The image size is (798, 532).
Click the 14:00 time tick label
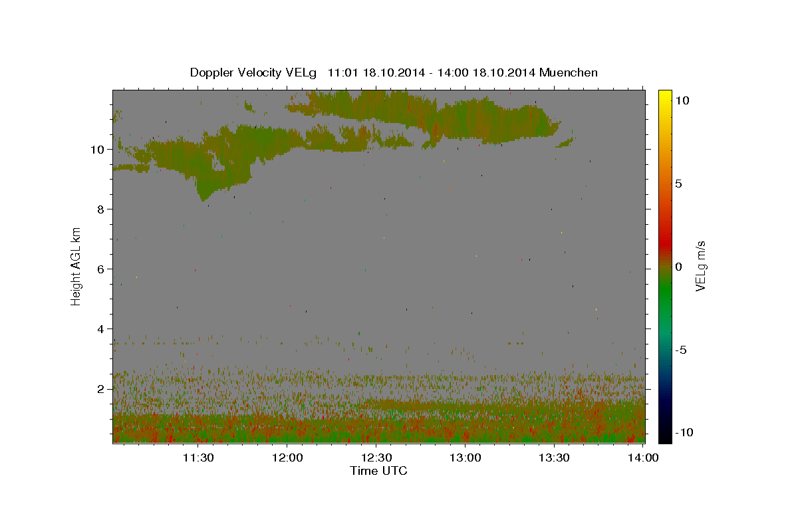click(x=644, y=458)
